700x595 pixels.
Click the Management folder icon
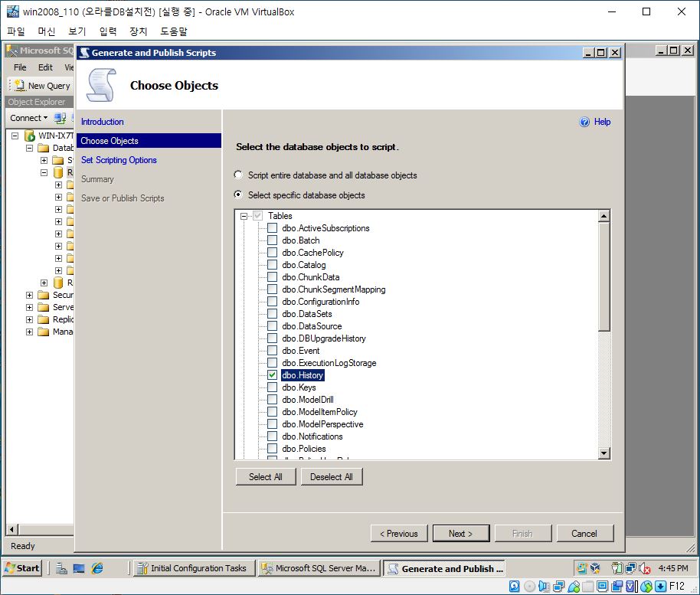click(x=44, y=332)
